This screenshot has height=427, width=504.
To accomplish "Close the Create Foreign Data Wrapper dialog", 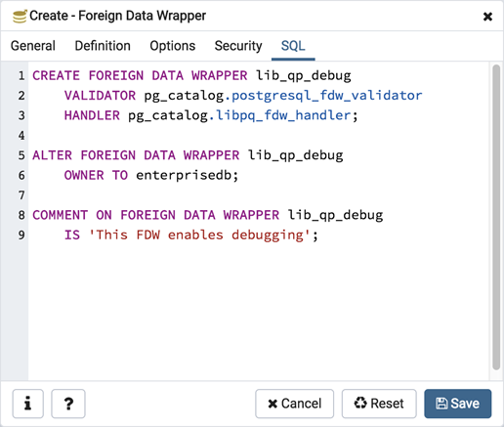I will (487, 17).
